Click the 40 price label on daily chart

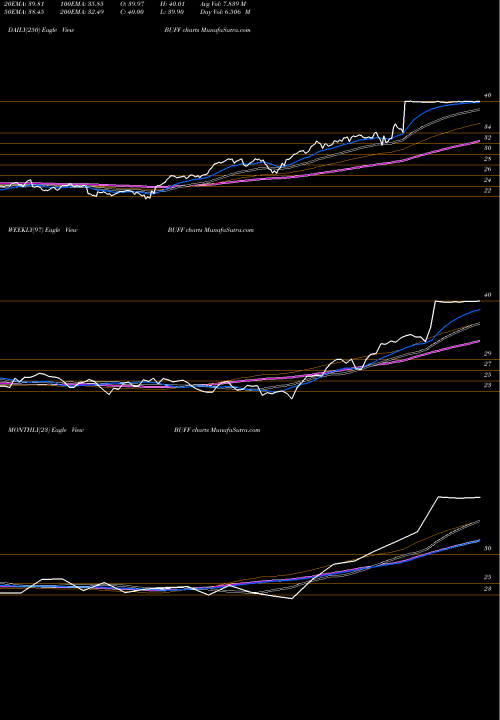point(487,96)
